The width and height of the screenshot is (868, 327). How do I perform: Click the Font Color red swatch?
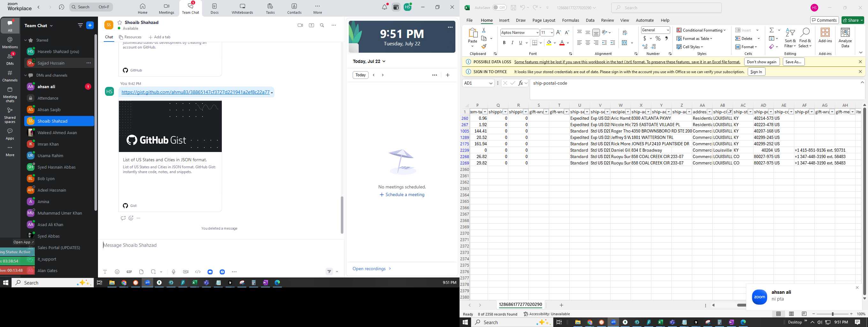click(x=562, y=43)
